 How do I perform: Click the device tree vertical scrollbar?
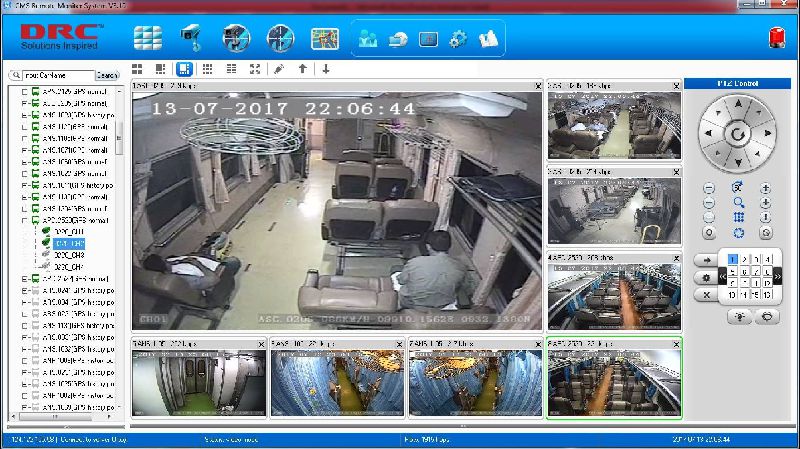click(x=119, y=138)
